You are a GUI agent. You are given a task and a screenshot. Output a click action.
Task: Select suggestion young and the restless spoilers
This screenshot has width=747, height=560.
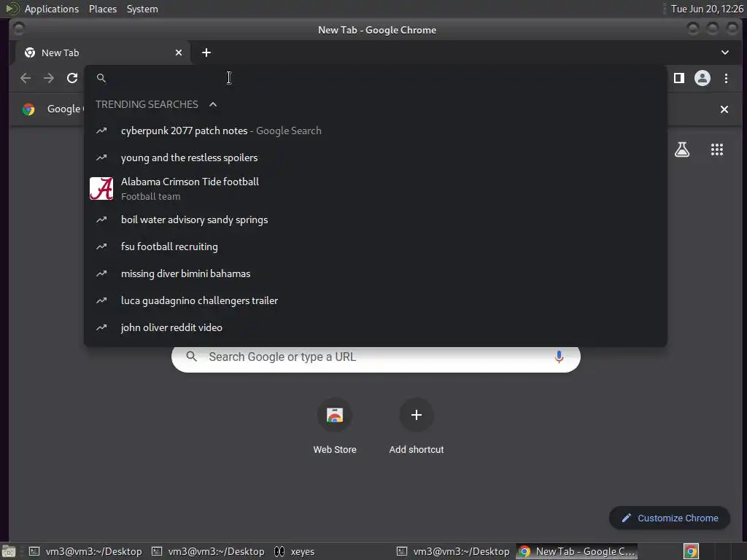click(376, 157)
